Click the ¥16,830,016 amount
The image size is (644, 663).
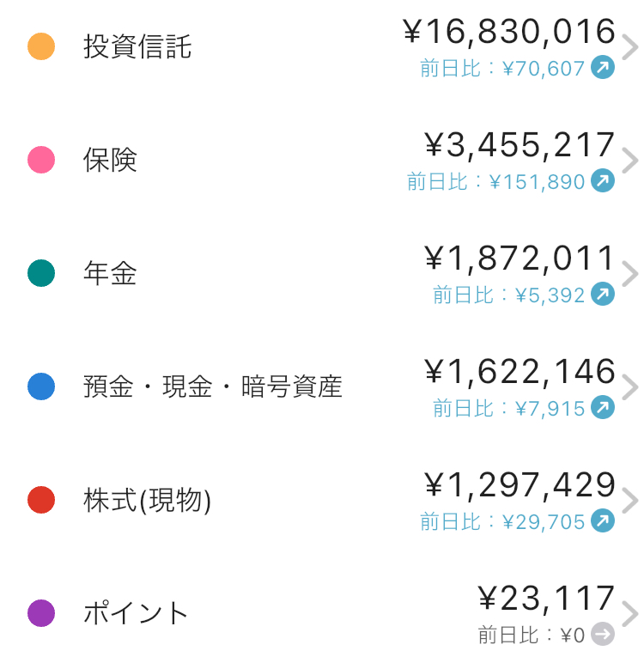[x=509, y=32]
